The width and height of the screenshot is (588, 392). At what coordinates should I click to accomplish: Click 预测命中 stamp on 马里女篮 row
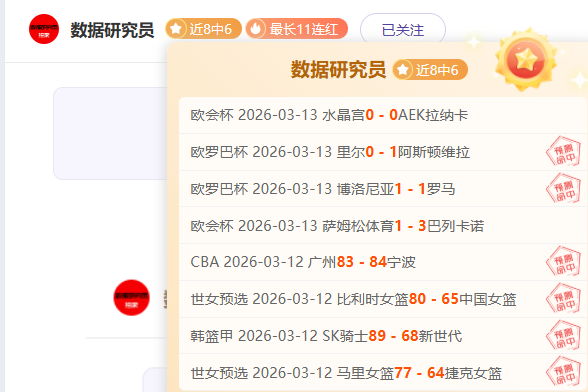(x=564, y=372)
